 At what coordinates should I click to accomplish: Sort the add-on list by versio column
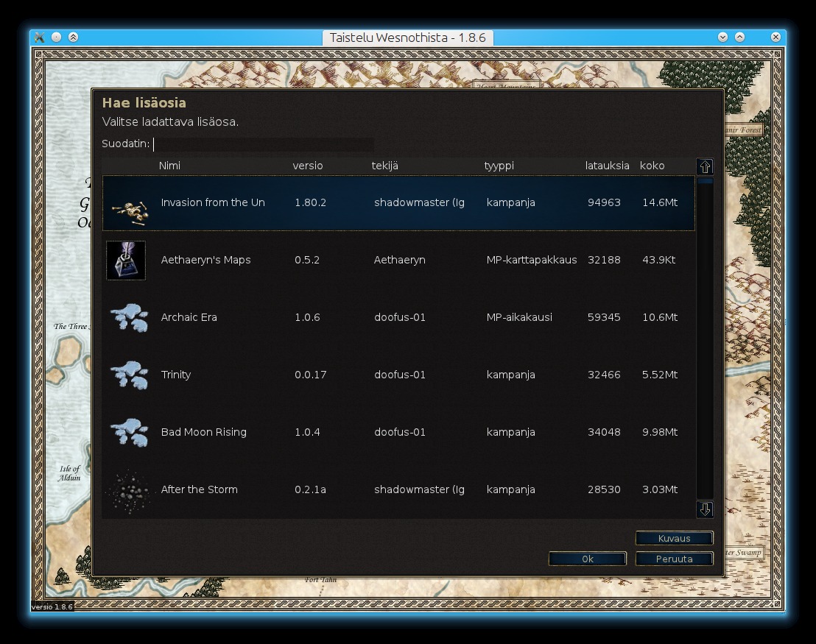[308, 166]
